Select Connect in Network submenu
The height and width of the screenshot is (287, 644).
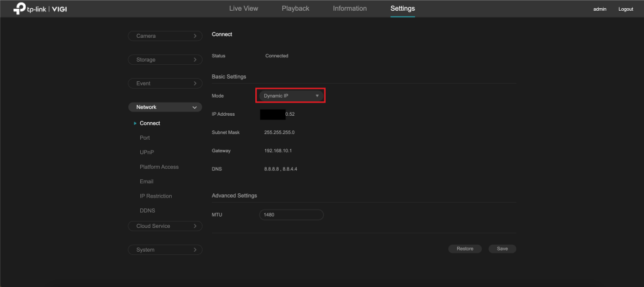(x=150, y=123)
